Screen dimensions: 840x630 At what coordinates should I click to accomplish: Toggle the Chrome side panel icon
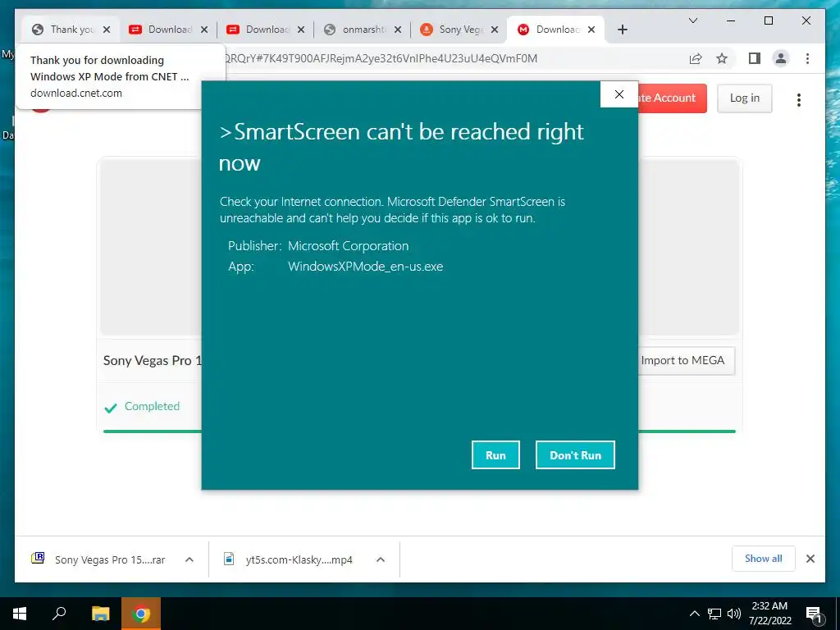pos(755,58)
